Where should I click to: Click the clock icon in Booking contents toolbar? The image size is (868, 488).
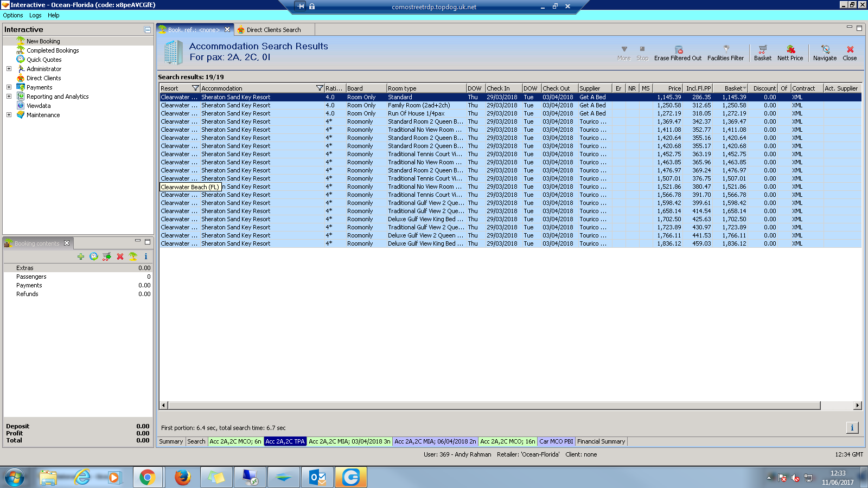point(94,256)
